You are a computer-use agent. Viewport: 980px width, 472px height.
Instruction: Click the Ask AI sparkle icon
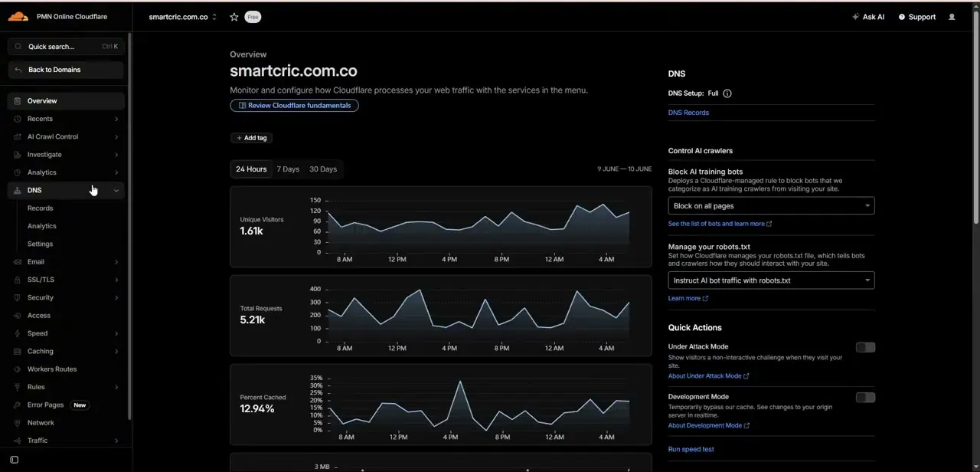click(855, 17)
